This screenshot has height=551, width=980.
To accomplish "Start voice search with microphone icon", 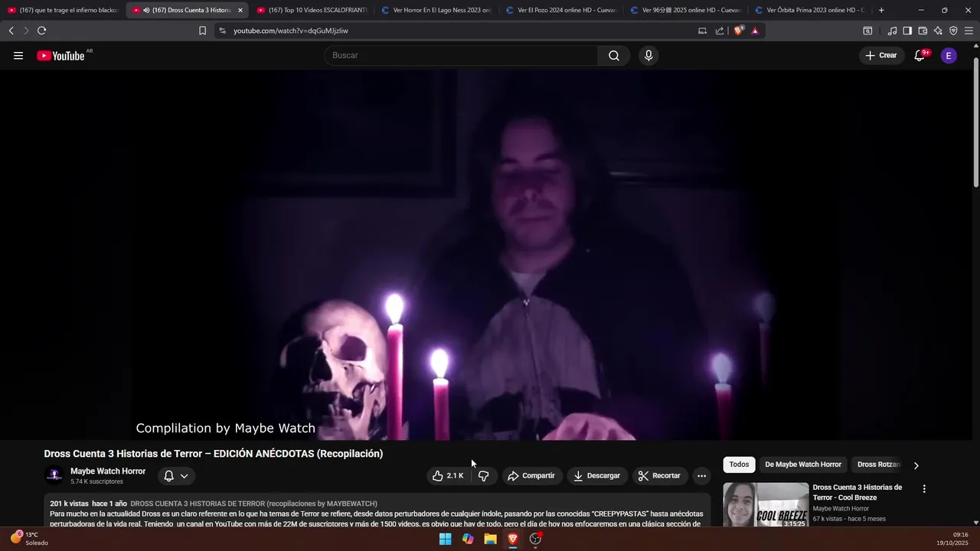I will point(648,55).
